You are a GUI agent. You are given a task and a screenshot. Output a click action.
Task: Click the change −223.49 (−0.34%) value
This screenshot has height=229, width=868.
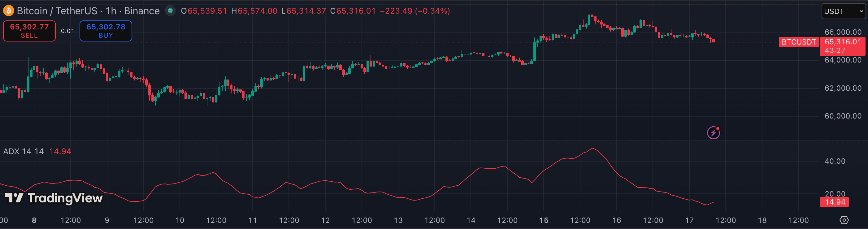(415, 11)
